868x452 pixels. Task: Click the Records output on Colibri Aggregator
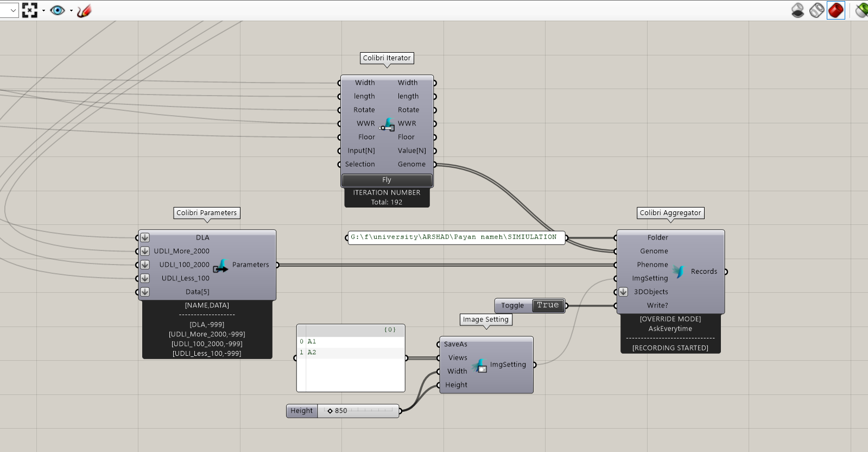click(x=704, y=272)
